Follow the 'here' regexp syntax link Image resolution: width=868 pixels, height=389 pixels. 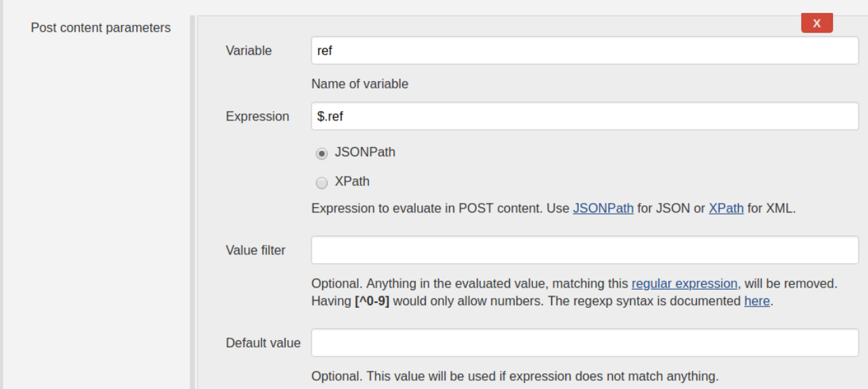click(757, 301)
